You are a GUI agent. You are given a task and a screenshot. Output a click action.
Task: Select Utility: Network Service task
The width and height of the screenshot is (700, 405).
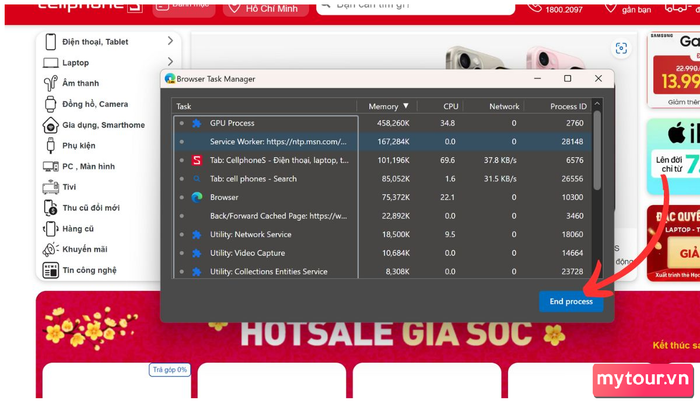click(x=383, y=234)
